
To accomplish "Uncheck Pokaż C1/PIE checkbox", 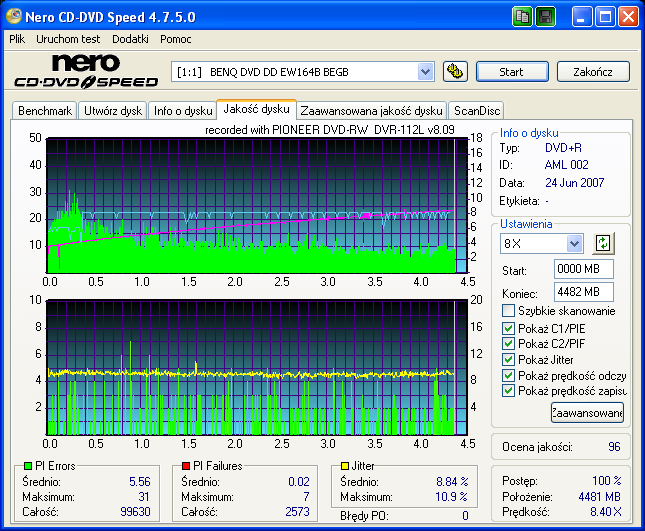I will [x=508, y=328].
